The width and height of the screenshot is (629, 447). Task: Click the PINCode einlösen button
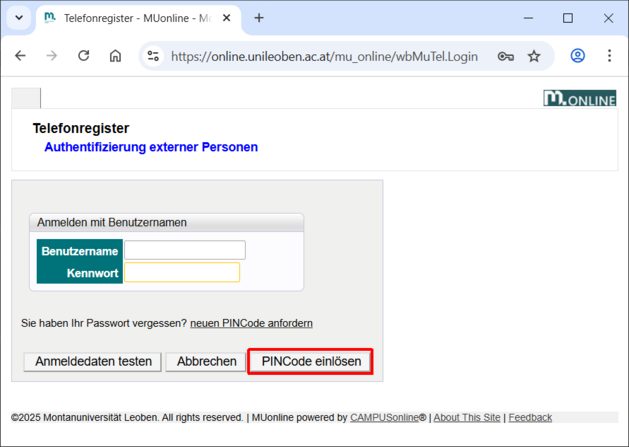coord(311,362)
